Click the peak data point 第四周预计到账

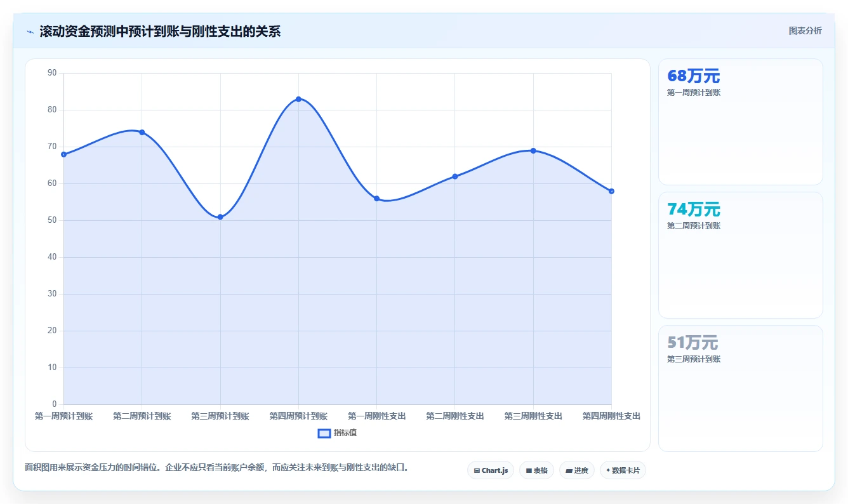298,99
